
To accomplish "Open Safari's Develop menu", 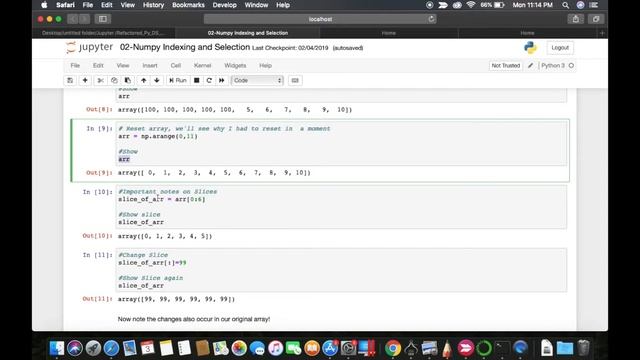I will (x=224, y=5).
